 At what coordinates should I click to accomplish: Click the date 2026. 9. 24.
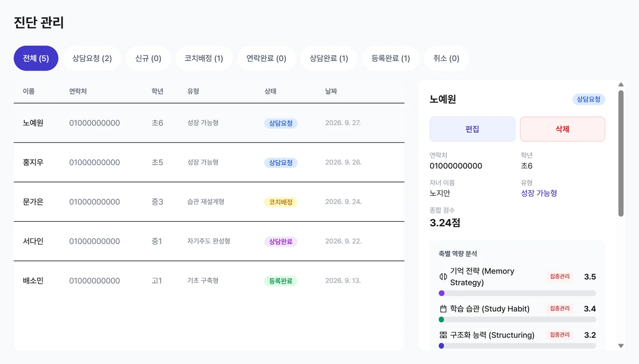point(343,202)
